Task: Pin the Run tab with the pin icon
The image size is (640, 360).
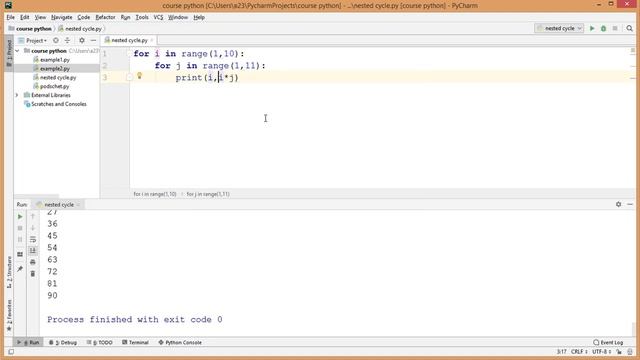Action: click(x=20, y=269)
